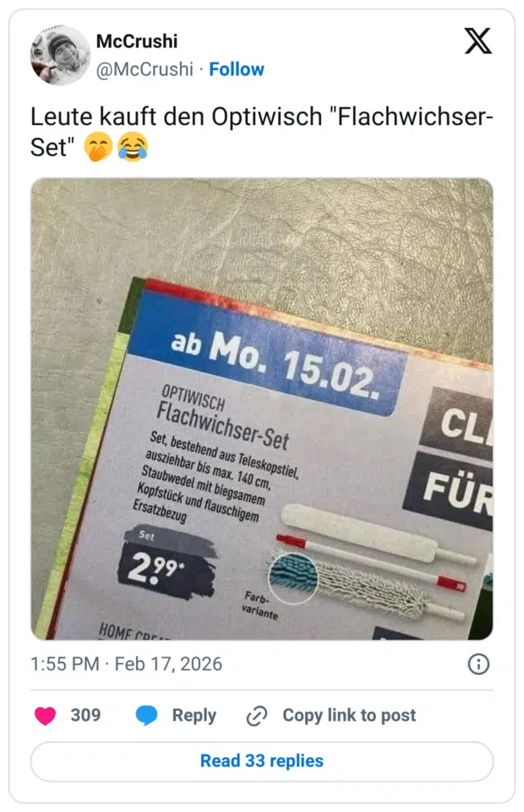Follow the @McCrushi account
This screenshot has height=812, width=524.
pyautogui.click(x=237, y=69)
